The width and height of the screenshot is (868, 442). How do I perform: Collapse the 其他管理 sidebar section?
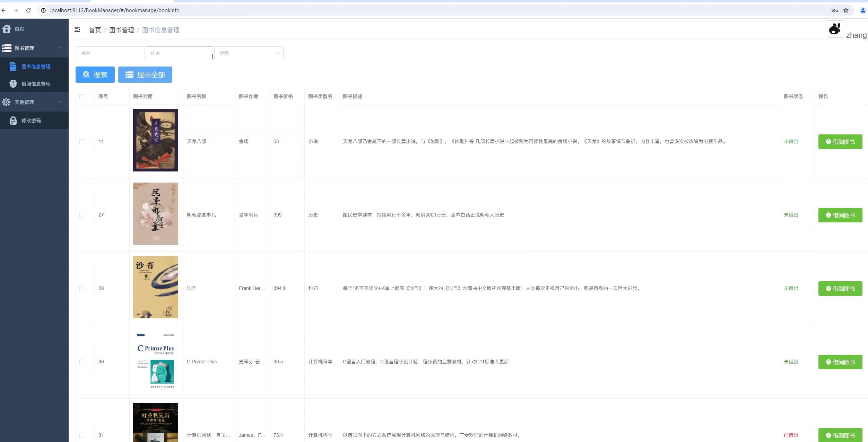pyautogui.click(x=60, y=102)
